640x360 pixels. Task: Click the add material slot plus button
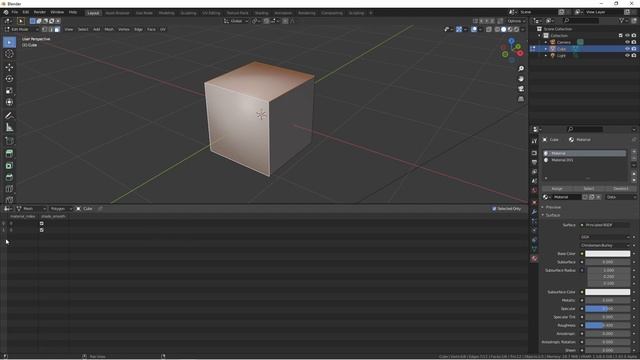coord(633,151)
